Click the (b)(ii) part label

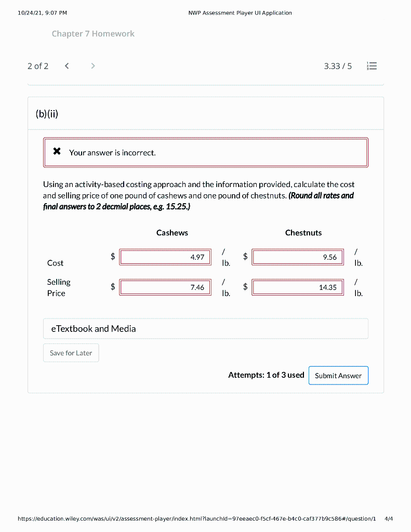(x=47, y=113)
